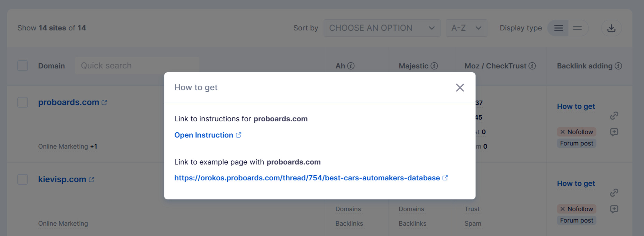Click the download export icon

(x=611, y=28)
